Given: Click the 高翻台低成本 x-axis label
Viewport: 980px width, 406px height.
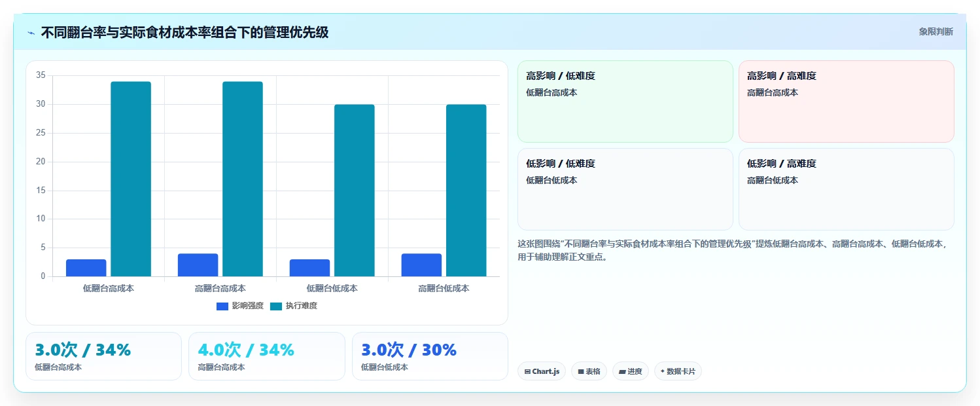Looking at the screenshot, I should [x=444, y=288].
